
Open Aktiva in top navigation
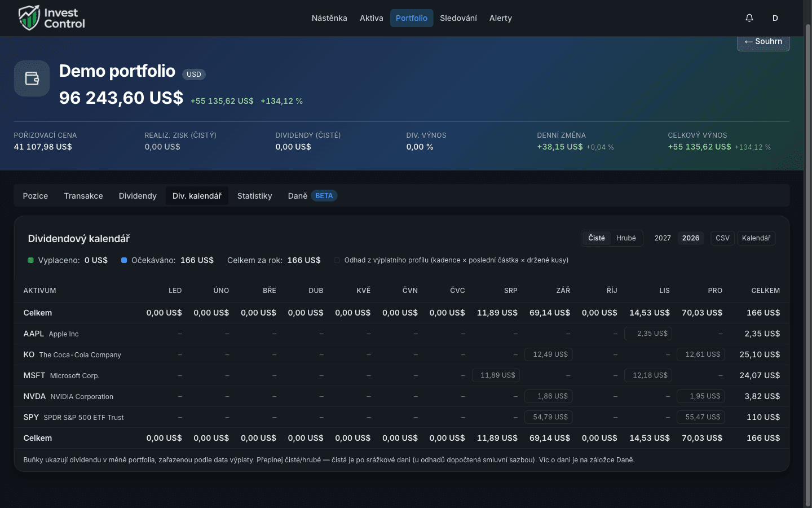click(372, 18)
